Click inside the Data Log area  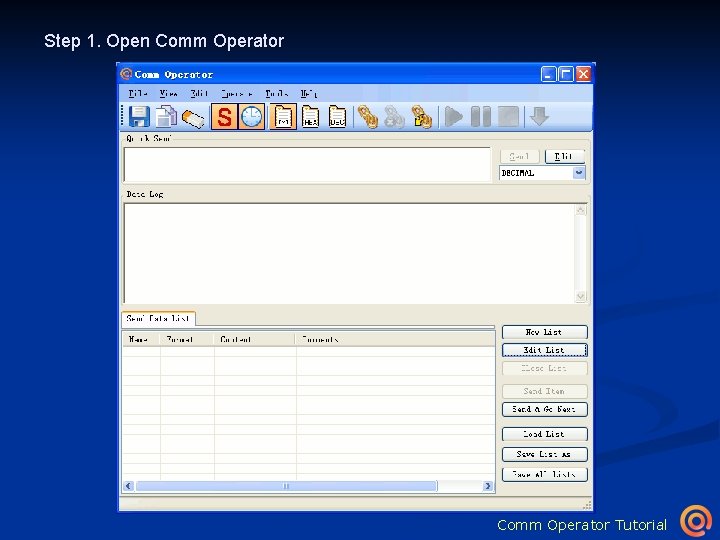pyautogui.click(x=349, y=253)
